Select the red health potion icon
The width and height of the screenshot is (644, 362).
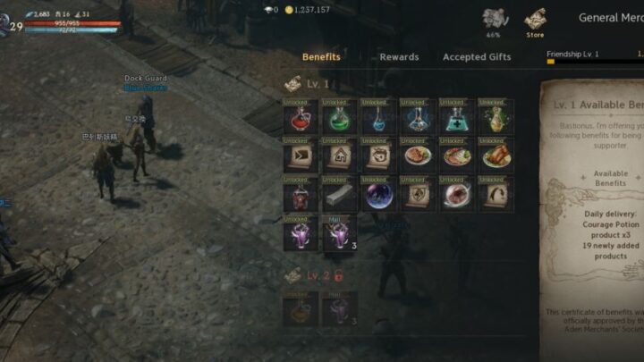click(301, 116)
